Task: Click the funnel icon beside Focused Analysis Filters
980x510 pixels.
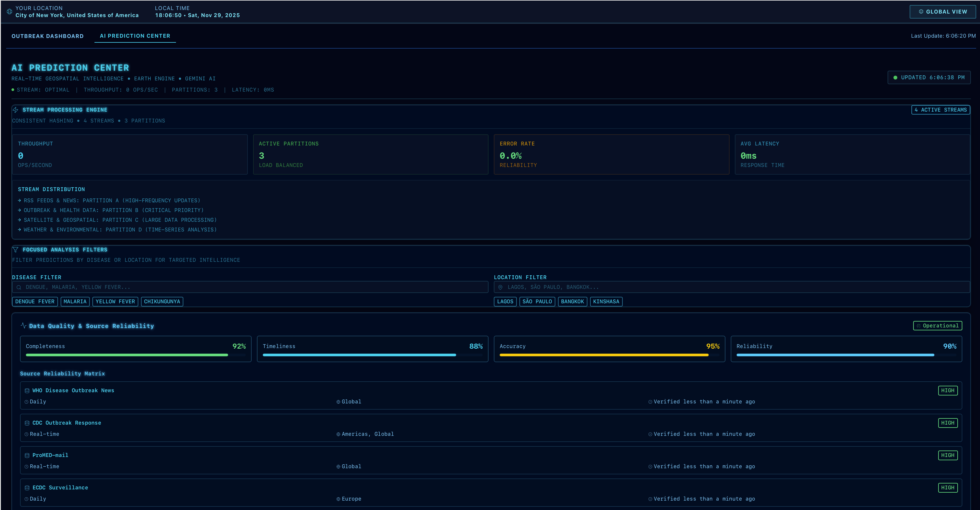Action: pos(16,249)
